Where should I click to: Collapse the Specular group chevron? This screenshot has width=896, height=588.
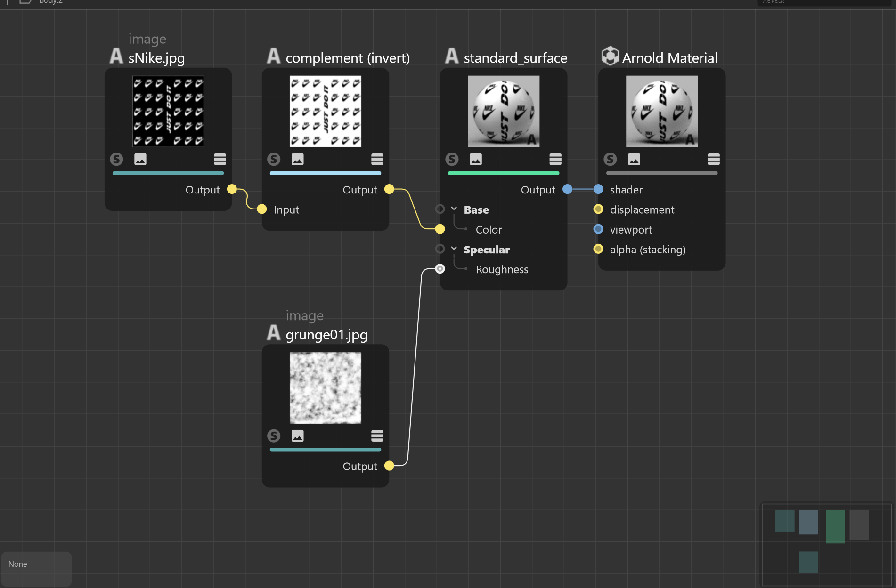[x=454, y=248]
